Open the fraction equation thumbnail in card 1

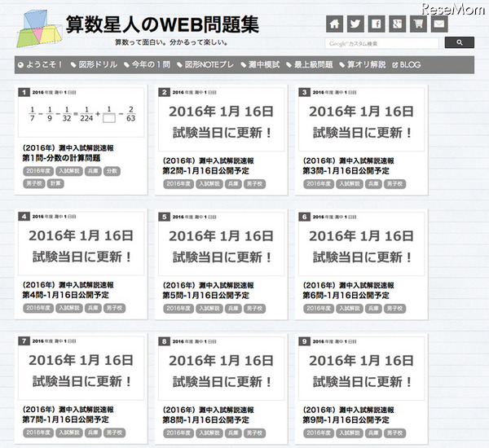click(81, 112)
